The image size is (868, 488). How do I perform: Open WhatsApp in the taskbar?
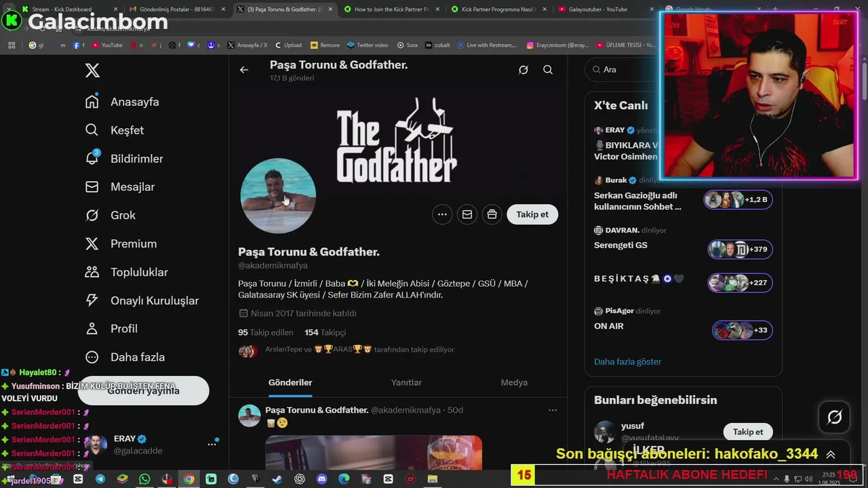click(x=144, y=479)
